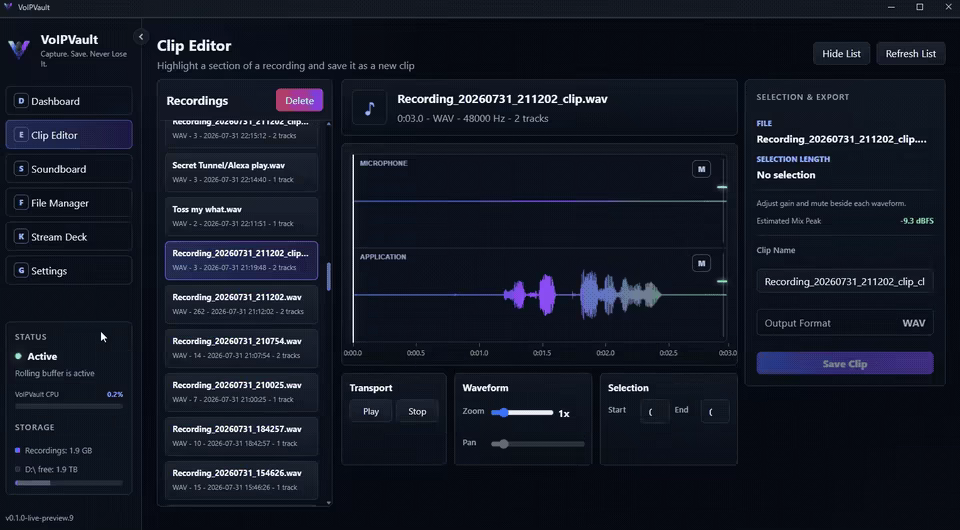The height and width of the screenshot is (530, 960).
Task: Select the Recording_20260731_210025.wav recording
Action: 241,392
